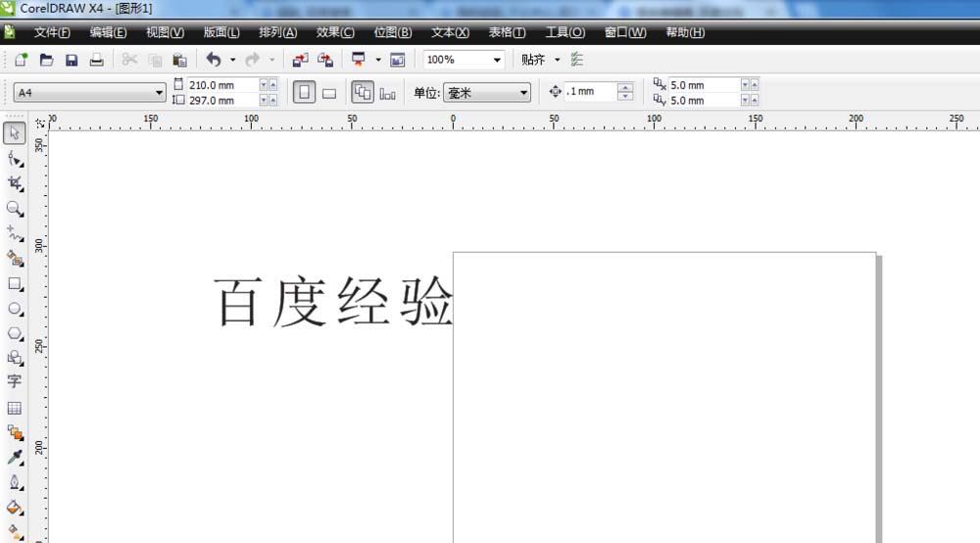Image resolution: width=980 pixels, height=543 pixels.
Task: Apply layout to all pages
Action: pyautogui.click(x=363, y=92)
